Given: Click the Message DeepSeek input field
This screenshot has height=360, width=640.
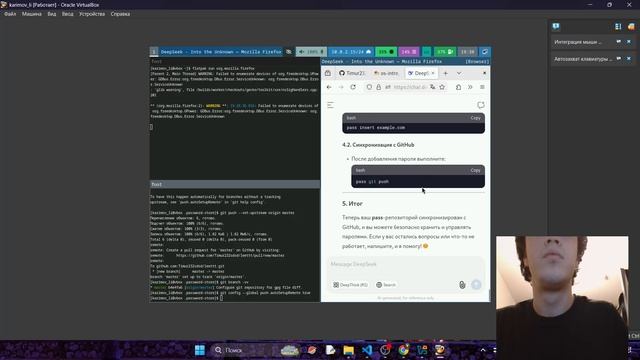Looking at the screenshot, I should point(406,264).
